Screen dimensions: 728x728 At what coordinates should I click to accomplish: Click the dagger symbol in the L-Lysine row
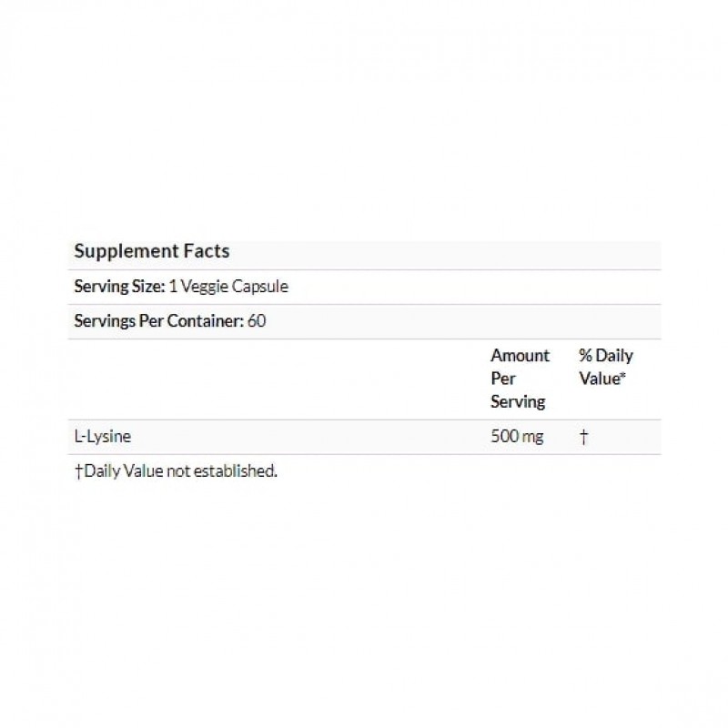(584, 438)
